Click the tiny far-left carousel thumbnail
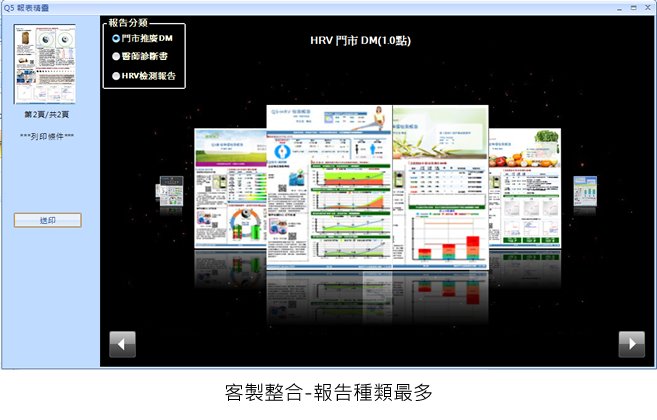Viewport: 657px width, 420px height. [168, 189]
